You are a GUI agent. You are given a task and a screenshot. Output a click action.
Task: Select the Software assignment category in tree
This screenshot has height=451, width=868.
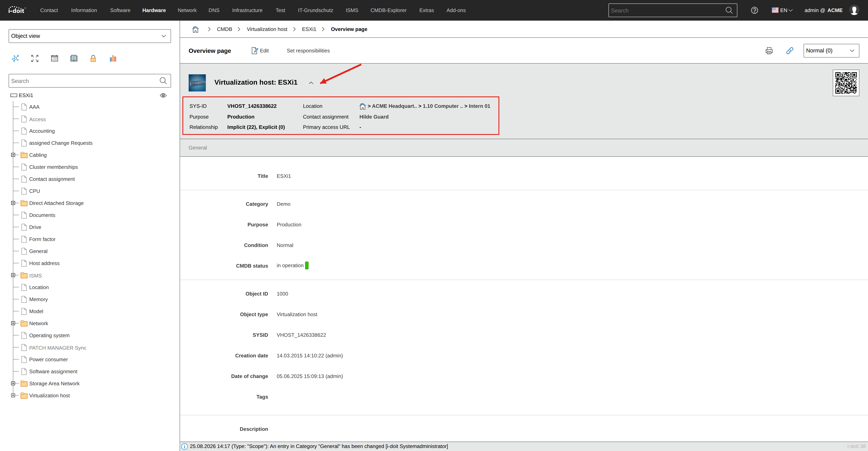click(x=53, y=372)
